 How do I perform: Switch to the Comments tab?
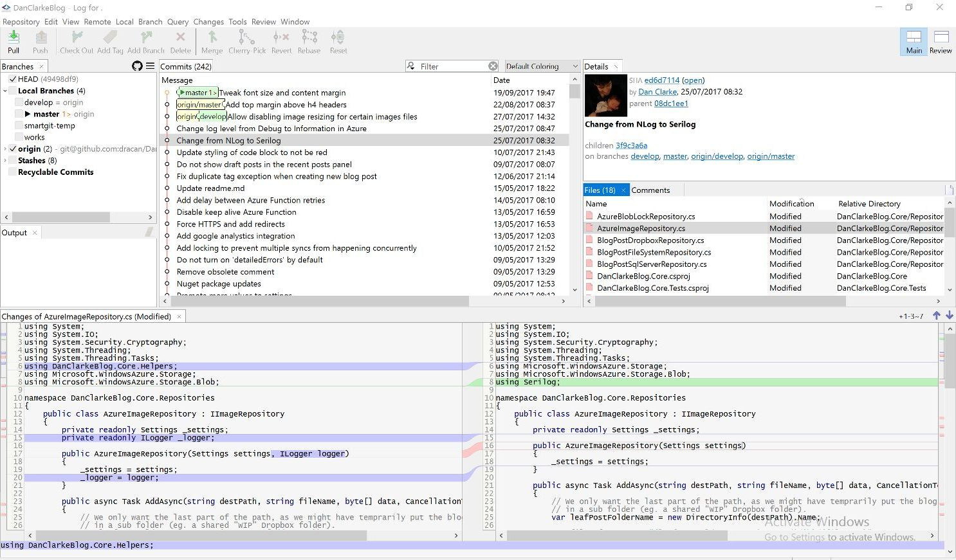pos(652,190)
